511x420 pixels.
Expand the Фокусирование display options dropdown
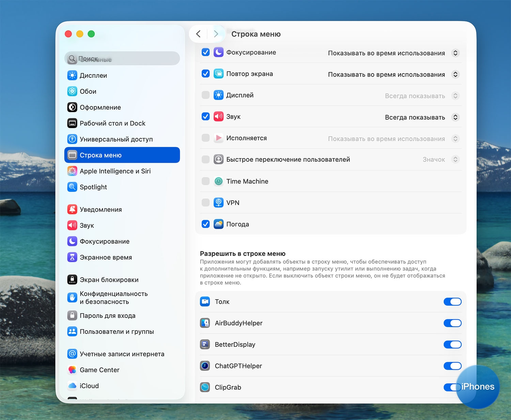455,53
